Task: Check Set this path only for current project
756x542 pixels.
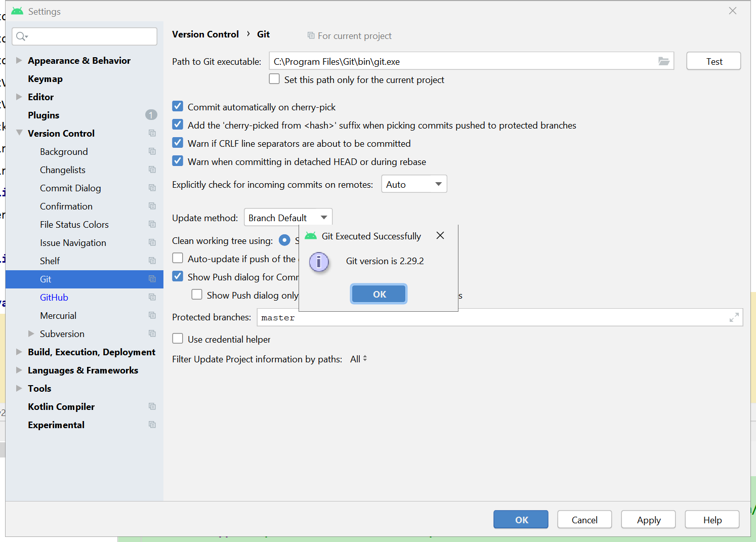Action: 275,79
